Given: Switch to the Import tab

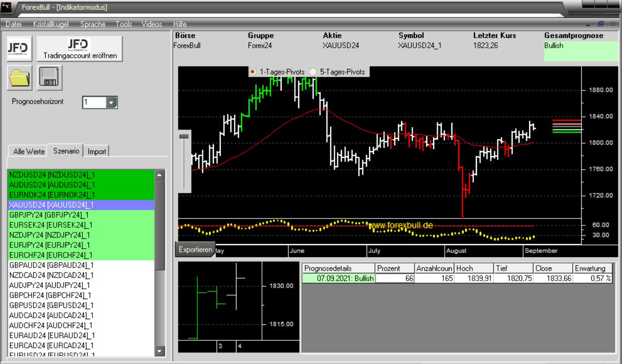Looking at the screenshot, I should [x=97, y=151].
